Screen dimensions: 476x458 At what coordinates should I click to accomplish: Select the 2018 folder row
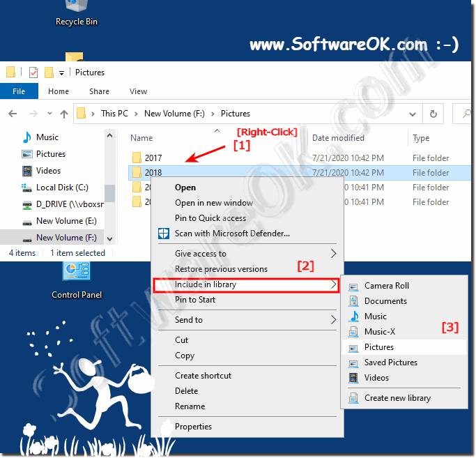coord(299,173)
